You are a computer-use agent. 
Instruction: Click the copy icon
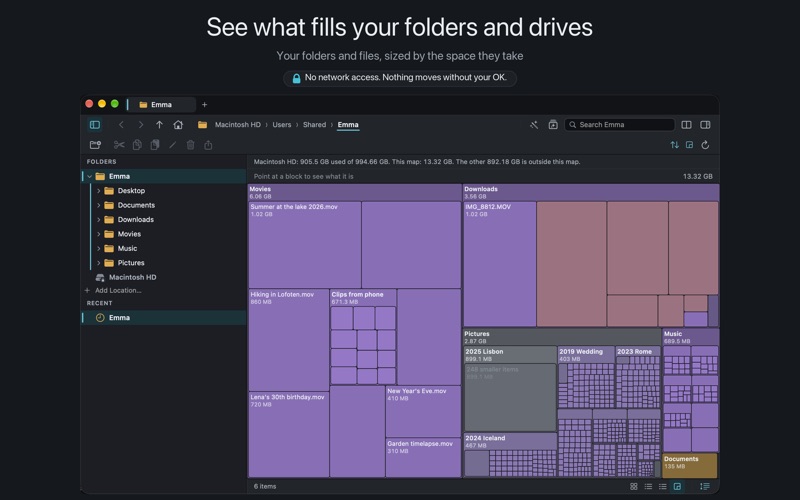coord(137,145)
